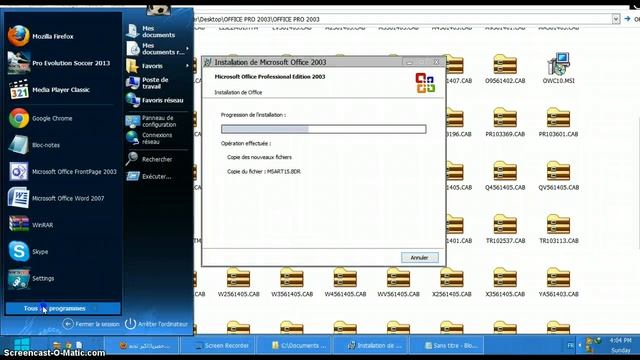Select the TR102537.CAB file
Screen dimensions: 640x360
505,229
